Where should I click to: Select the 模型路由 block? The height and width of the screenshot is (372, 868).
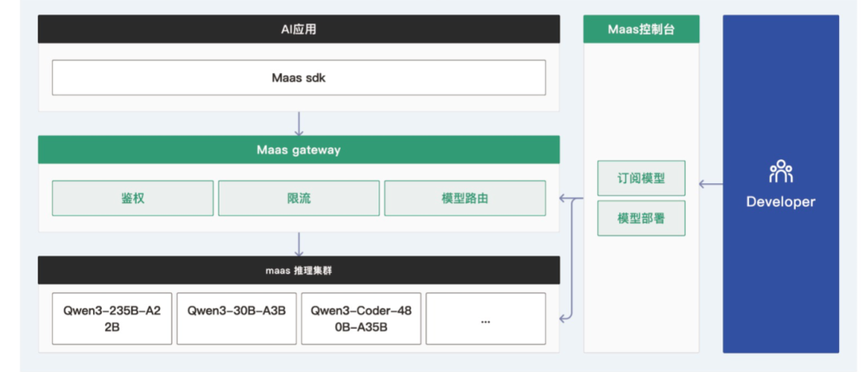[465, 198]
